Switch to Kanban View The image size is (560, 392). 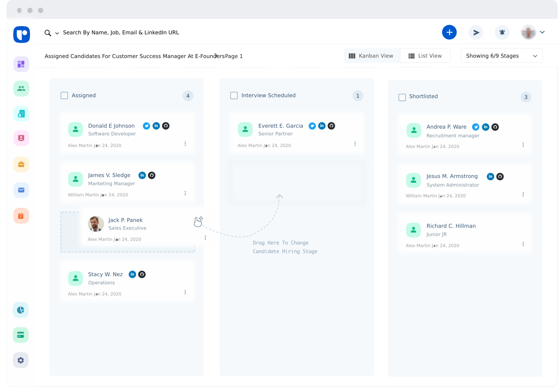371,56
